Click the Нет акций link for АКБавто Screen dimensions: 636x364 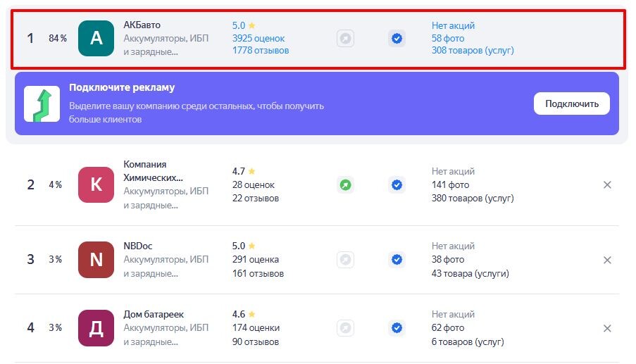tap(453, 25)
